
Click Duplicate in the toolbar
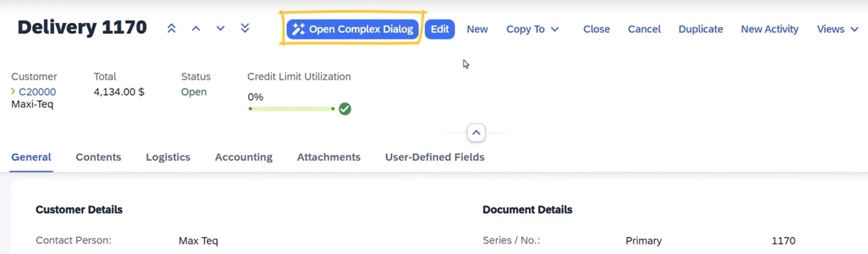point(700,29)
